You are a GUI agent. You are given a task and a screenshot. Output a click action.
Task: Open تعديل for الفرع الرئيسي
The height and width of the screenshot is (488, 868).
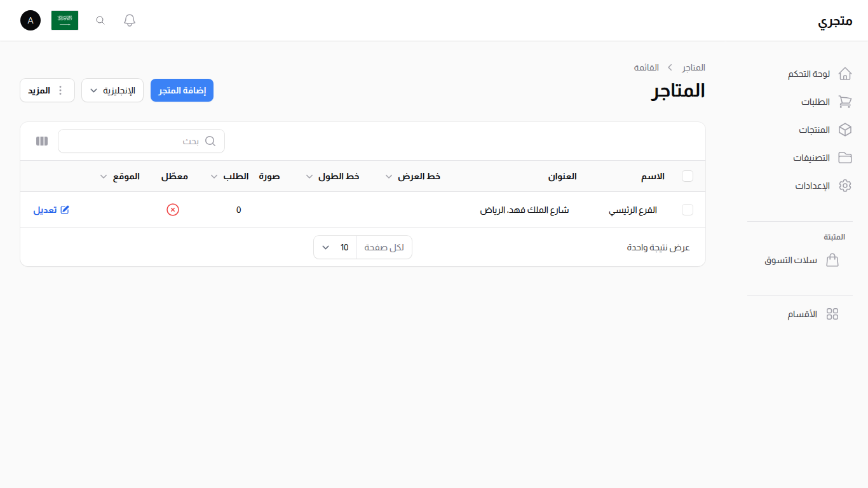point(51,210)
